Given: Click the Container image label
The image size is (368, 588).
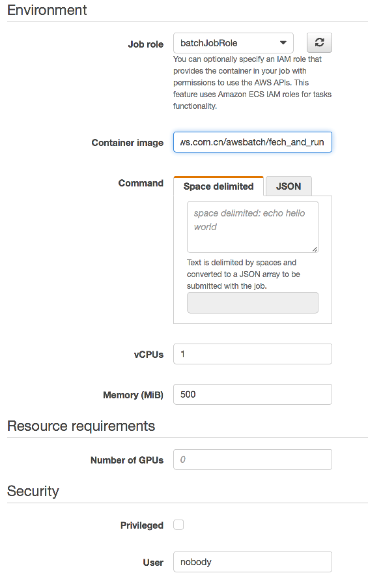Looking at the screenshot, I should click(128, 143).
